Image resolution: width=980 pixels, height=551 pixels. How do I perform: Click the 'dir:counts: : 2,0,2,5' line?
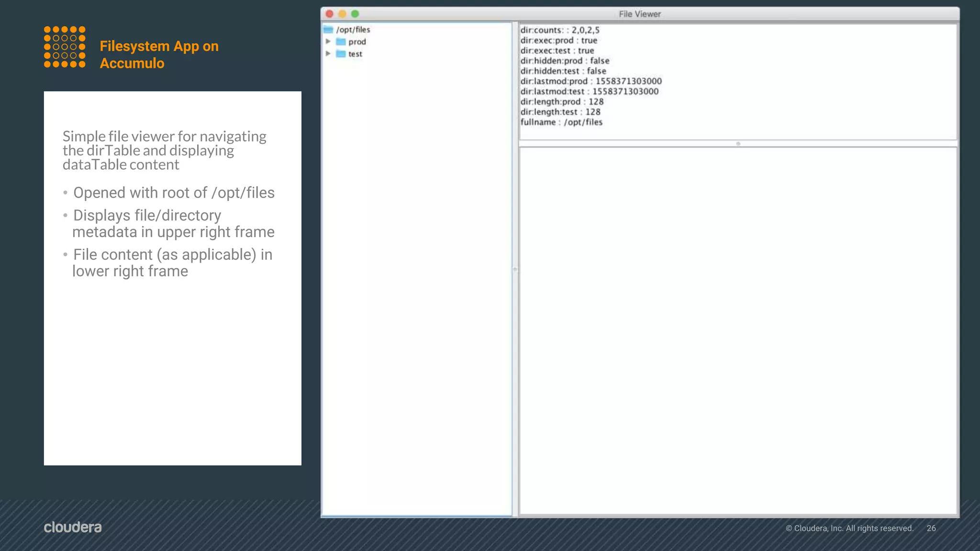[x=560, y=30]
